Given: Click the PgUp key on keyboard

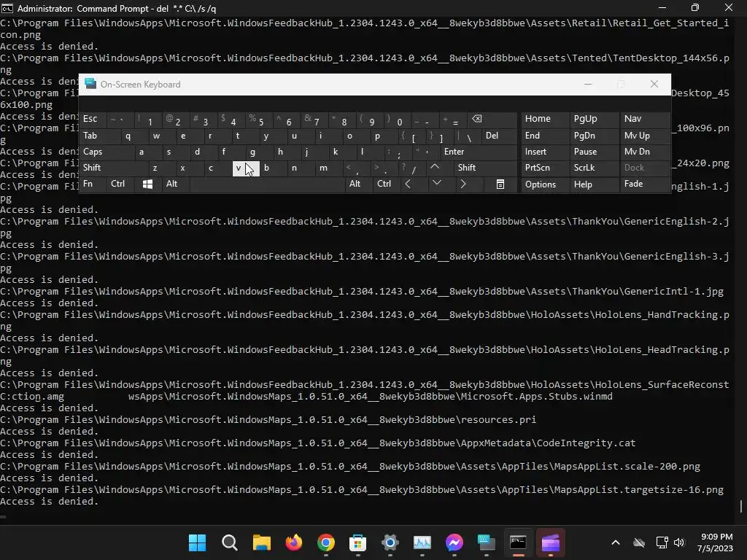Looking at the screenshot, I should (594, 119).
